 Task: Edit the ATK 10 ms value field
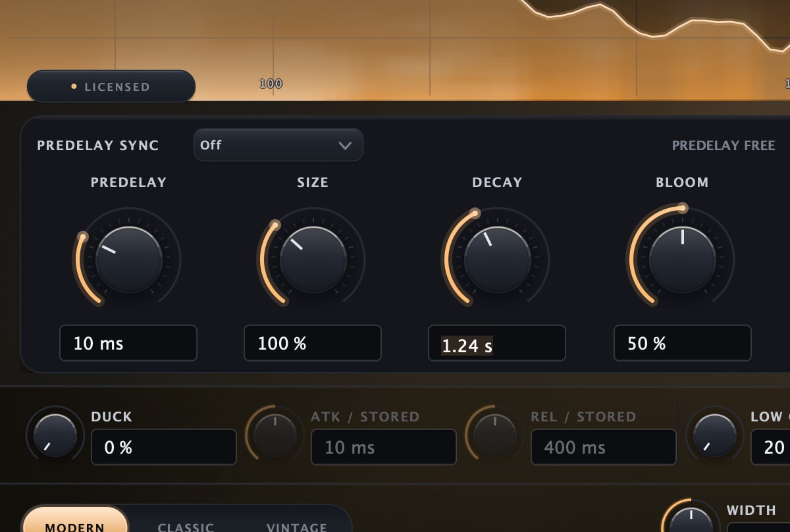[x=384, y=447]
